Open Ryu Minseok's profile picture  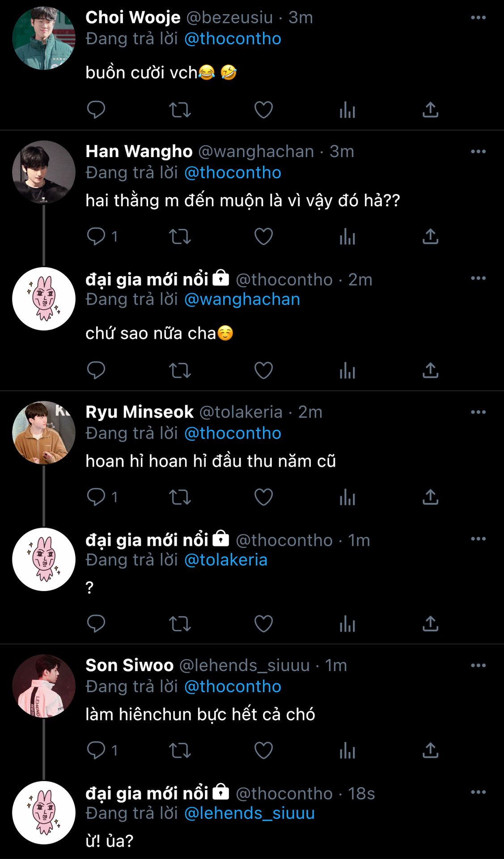click(44, 433)
